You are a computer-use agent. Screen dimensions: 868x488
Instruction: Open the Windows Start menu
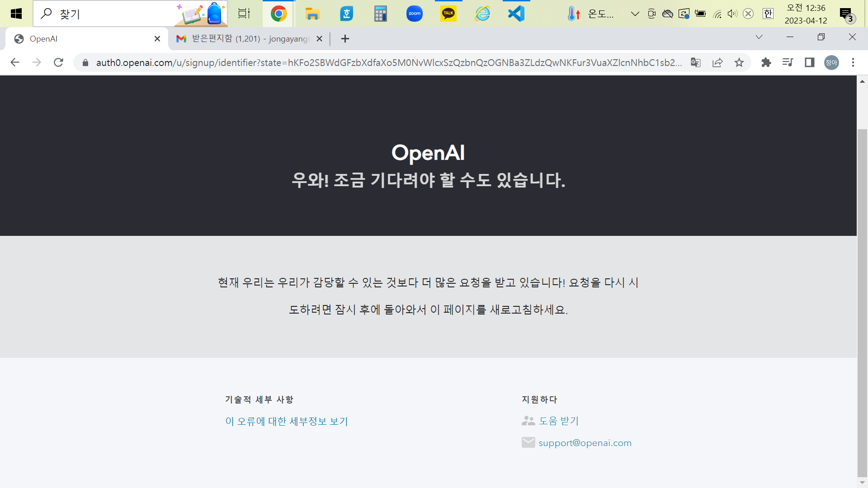16,14
